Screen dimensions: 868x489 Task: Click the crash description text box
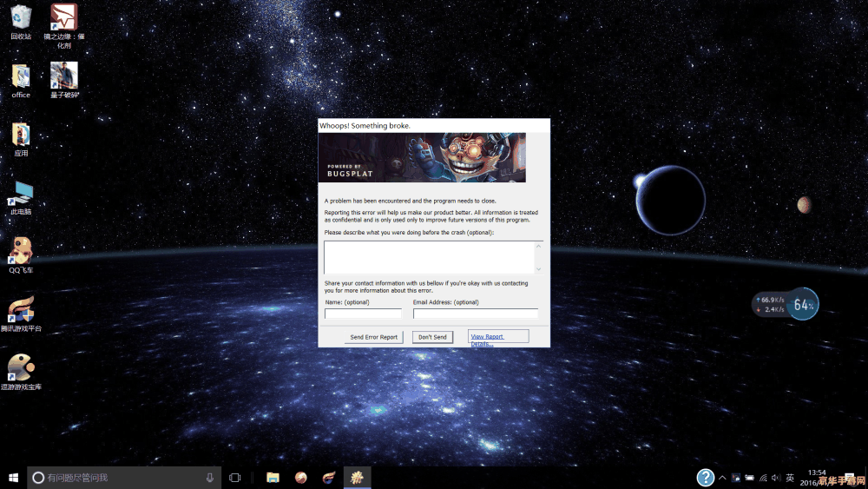[429, 257]
